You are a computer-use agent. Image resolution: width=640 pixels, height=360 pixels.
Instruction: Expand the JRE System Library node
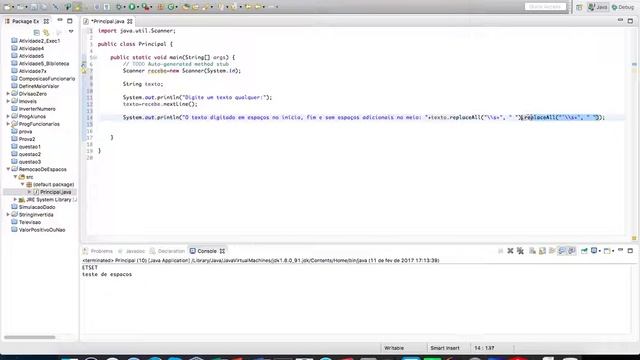coord(15,200)
